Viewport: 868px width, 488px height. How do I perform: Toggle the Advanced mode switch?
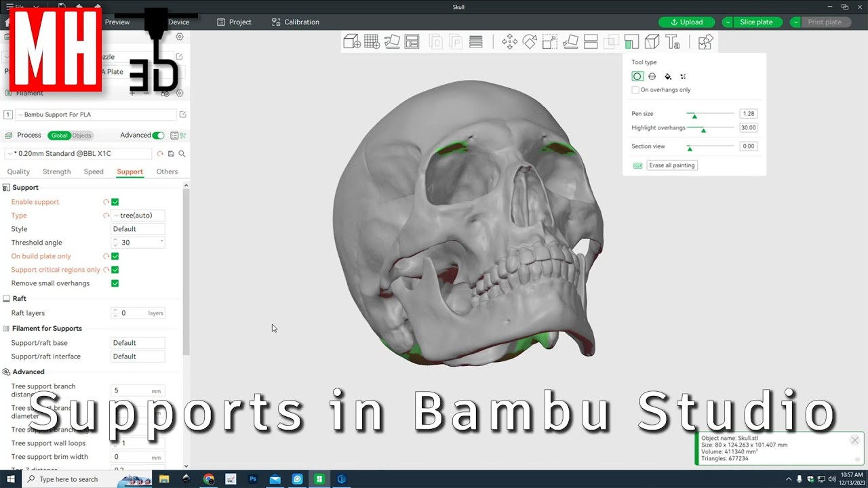coord(158,136)
